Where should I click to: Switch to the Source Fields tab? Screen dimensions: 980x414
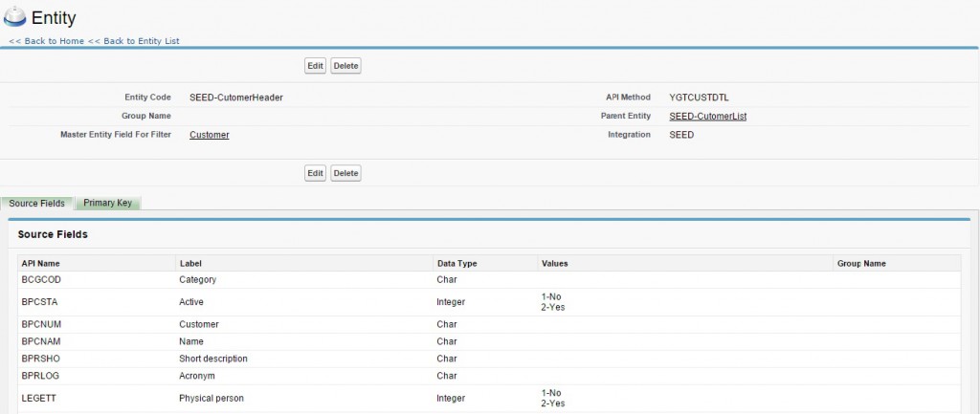click(37, 204)
